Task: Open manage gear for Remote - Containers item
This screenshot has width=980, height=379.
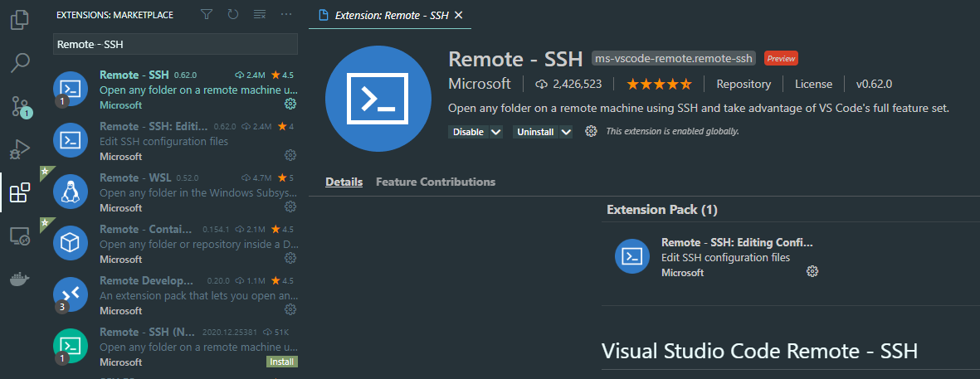Action: tap(290, 257)
